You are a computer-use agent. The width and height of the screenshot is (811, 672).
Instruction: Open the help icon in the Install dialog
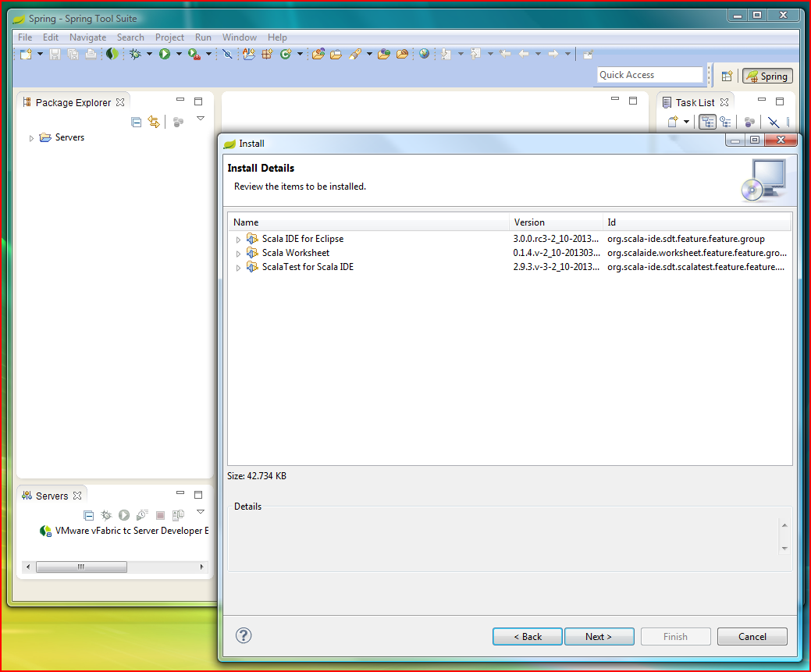pos(243,636)
